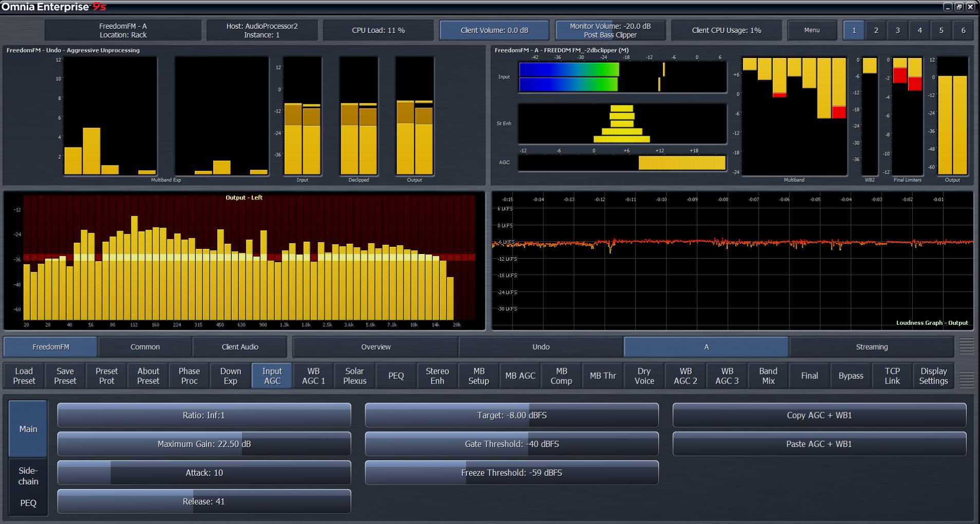Click the grip handle beside Streaming tab
The height and width of the screenshot is (524, 980).
point(966,347)
